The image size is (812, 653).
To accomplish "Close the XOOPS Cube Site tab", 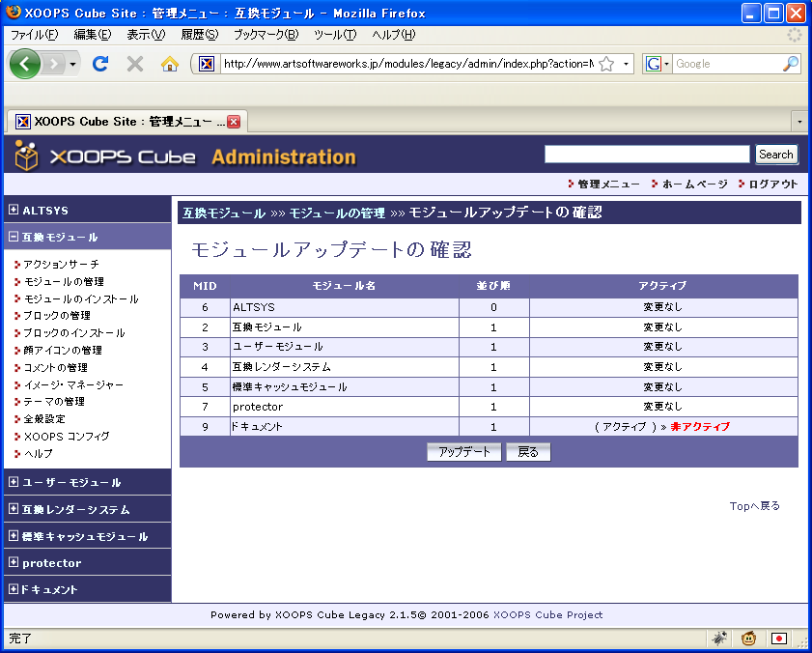I will (234, 122).
